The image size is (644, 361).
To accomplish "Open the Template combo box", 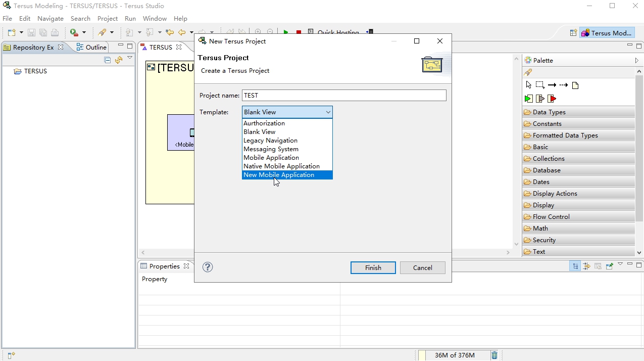I will coord(287,112).
